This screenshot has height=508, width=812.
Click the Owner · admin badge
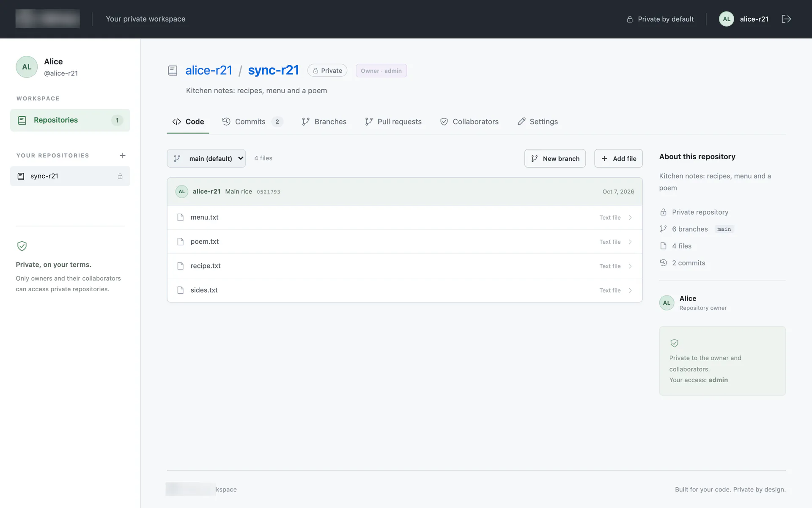click(x=381, y=71)
